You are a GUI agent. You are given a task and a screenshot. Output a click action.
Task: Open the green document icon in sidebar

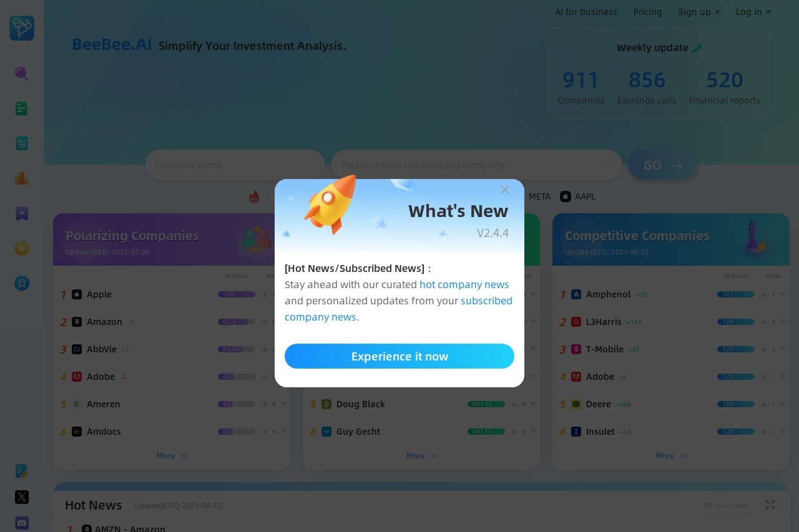[22, 109]
